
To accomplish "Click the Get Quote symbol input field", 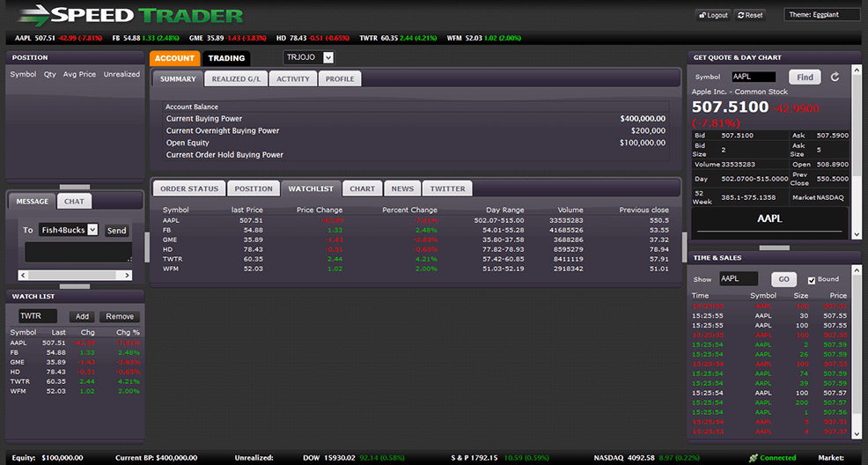I will coord(754,77).
